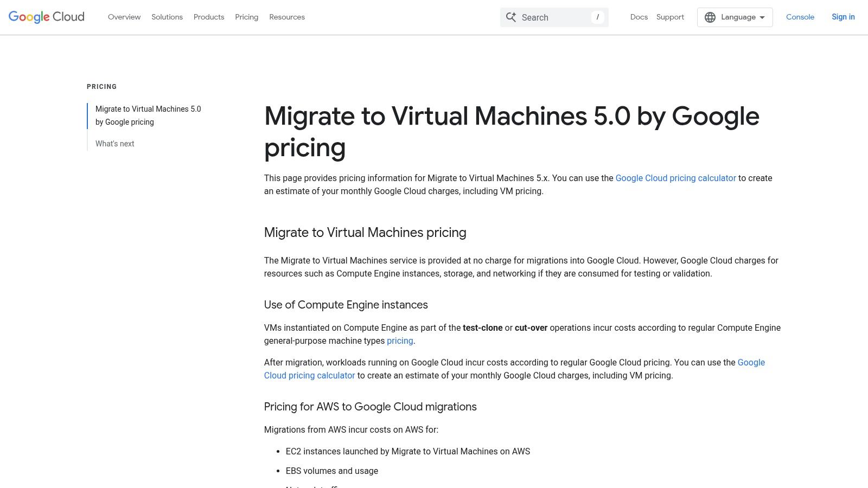Click inside the Search input field

point(553,17)
